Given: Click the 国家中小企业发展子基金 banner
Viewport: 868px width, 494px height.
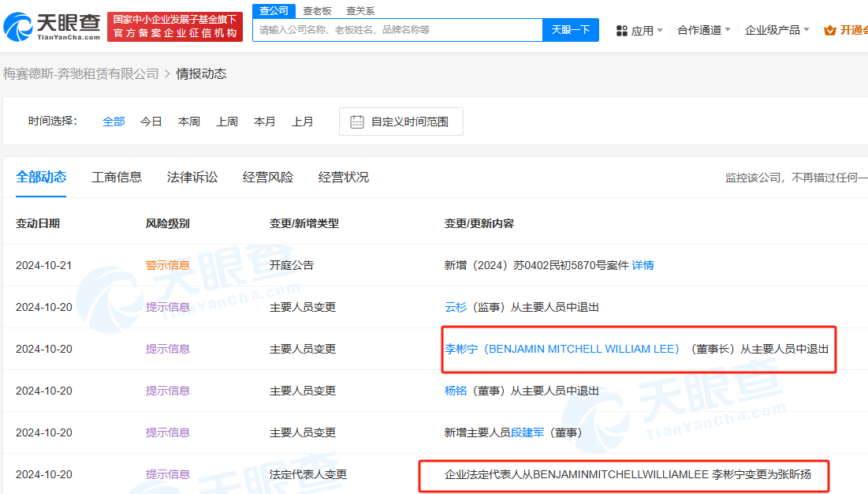Looking at the screenshot, I should pos(175,27).
